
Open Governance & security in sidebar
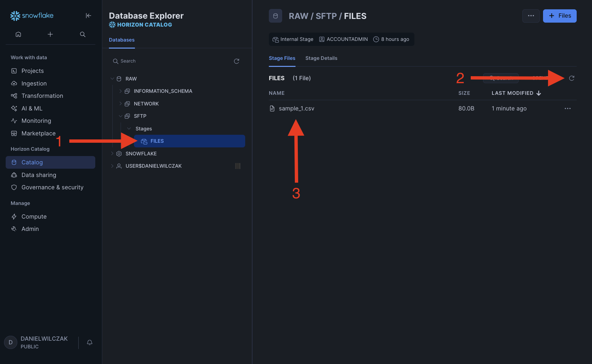click(52, 187)
